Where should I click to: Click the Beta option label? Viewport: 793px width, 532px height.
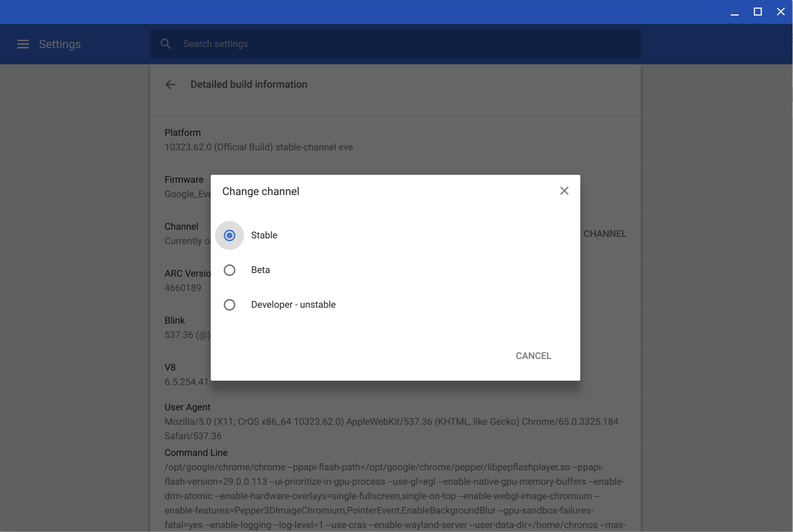click(261, 270)
